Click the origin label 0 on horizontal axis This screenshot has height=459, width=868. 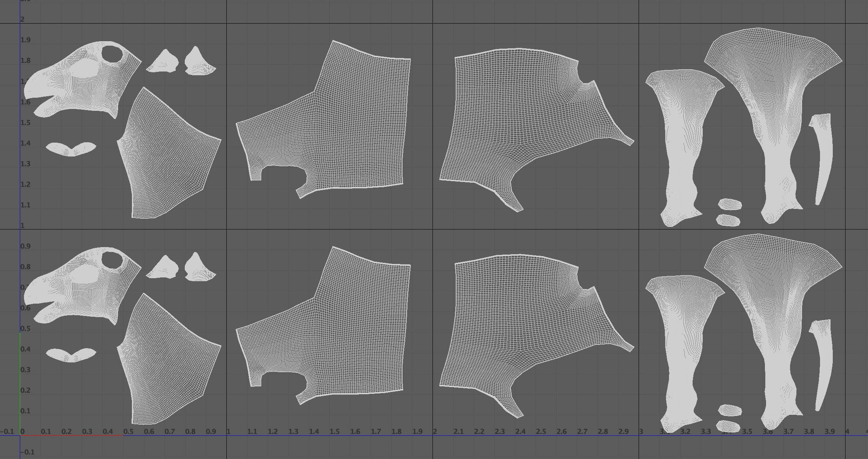[22, 432]
